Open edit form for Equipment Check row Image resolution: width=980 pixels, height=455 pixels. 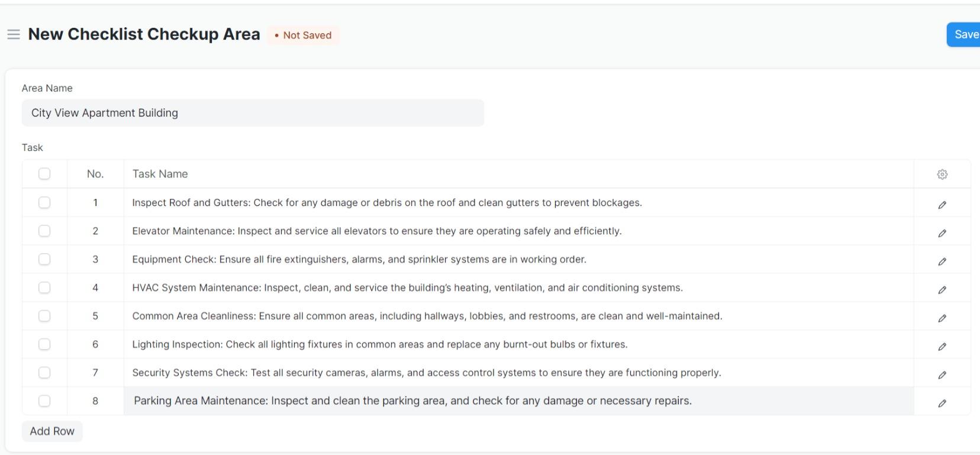[x=942, y=262]
